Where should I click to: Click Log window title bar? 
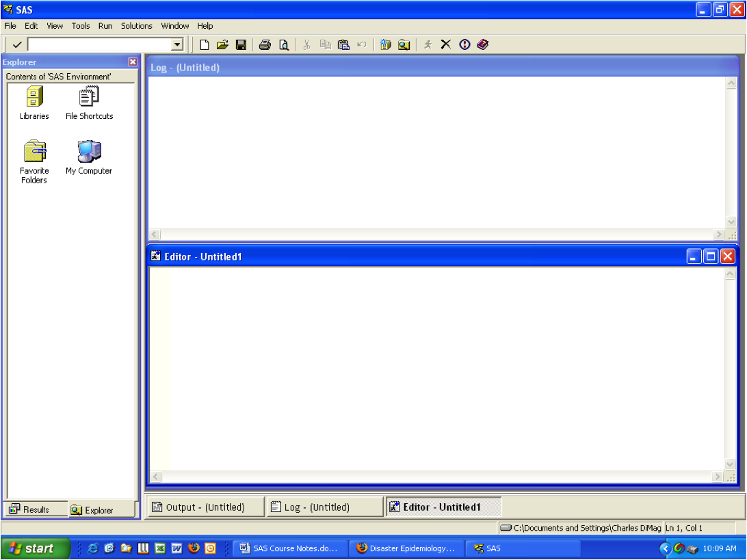click(443, 67)
